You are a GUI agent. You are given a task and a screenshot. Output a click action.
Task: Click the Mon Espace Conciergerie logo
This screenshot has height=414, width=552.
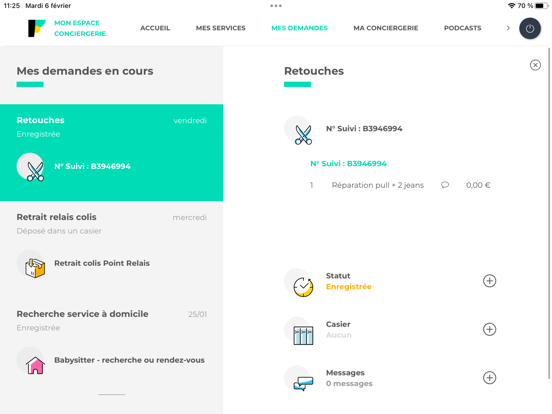[67, 28]
